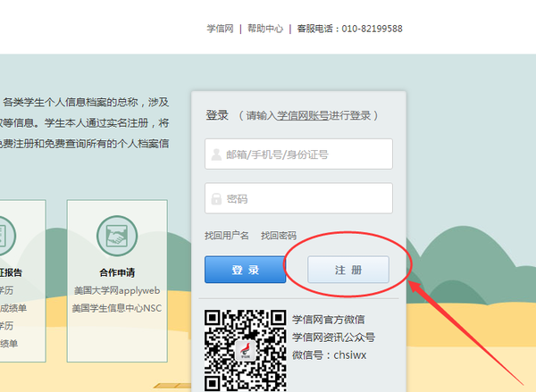Click the 找回密码 link
Viewport: 536px width, 392px height.
pyautogui.click(x=279, y=236)
